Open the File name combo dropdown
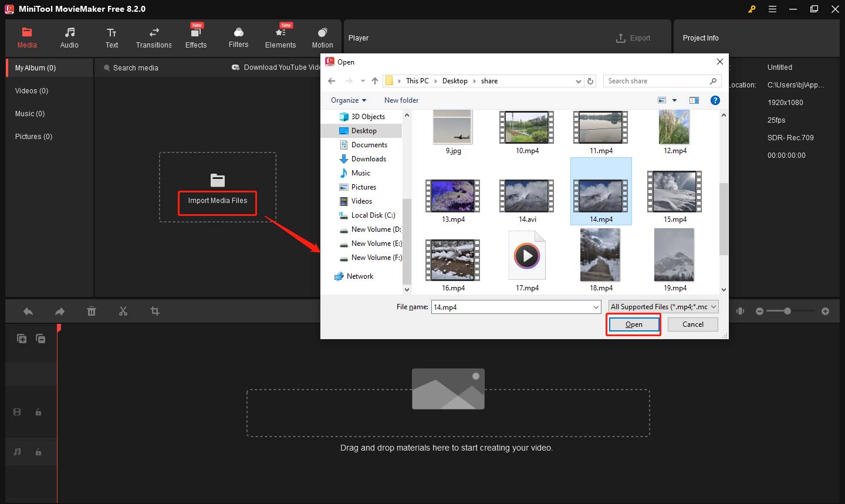 [x=596, y=307]
